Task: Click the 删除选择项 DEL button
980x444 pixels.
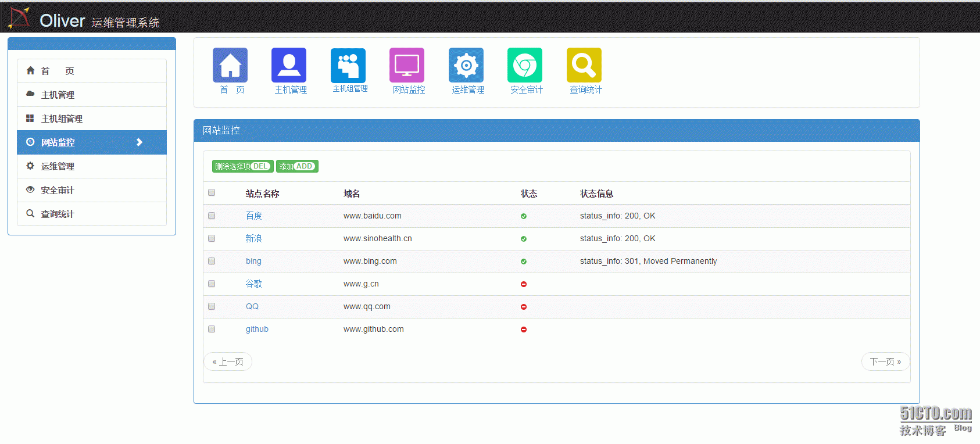Action: (x=243, y=166)
